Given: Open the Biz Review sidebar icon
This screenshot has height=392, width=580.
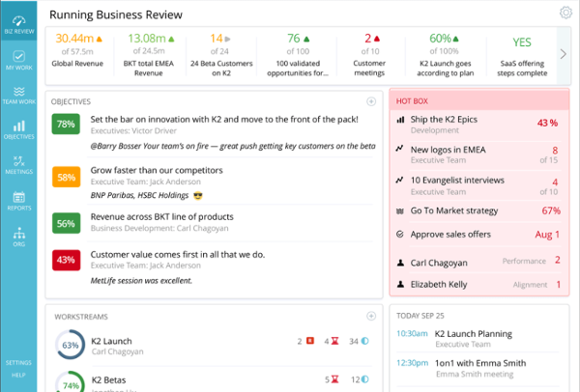Looking at the screenshot, I should (18, 20).
